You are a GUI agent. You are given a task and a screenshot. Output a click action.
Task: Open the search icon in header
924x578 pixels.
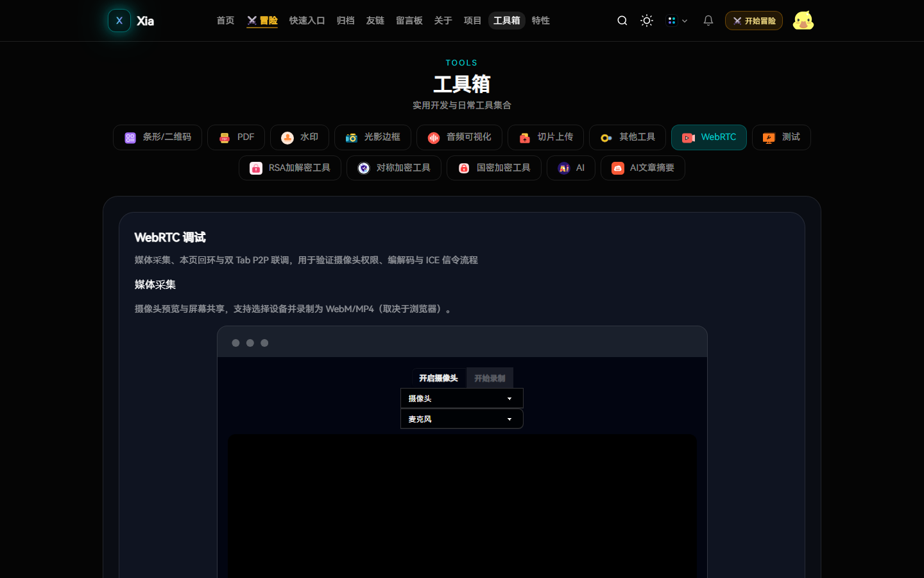622,21
